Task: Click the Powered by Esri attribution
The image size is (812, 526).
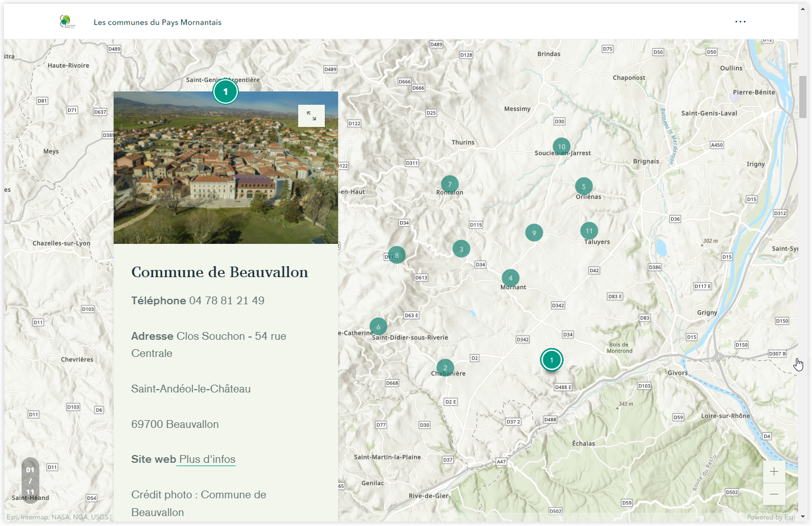Action: 771,517
